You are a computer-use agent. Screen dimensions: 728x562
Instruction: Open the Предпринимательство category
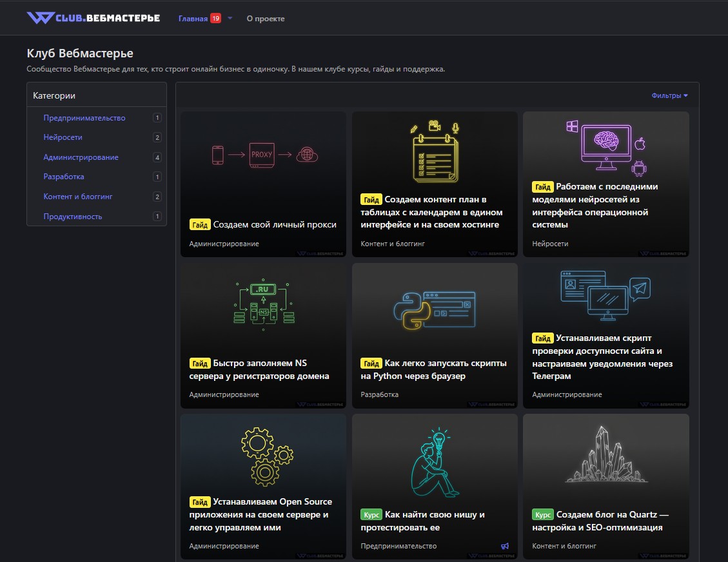[x=84, y=118]
